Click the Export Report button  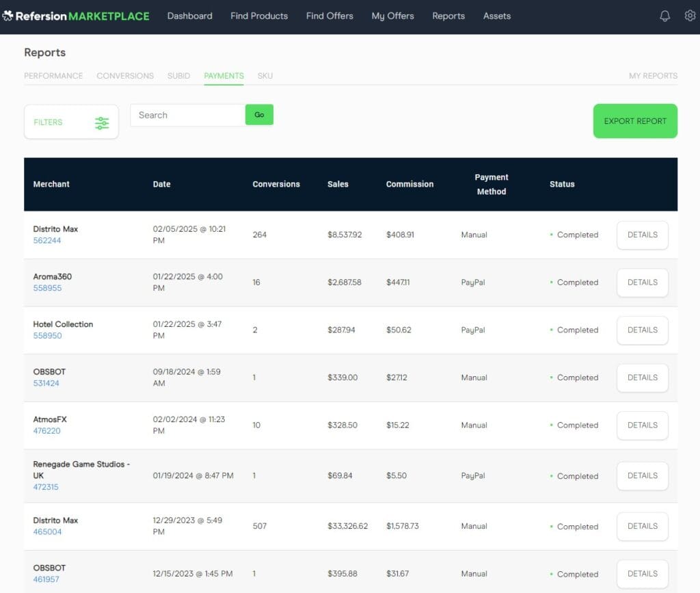pyautogui.click(x=635, y=121)
